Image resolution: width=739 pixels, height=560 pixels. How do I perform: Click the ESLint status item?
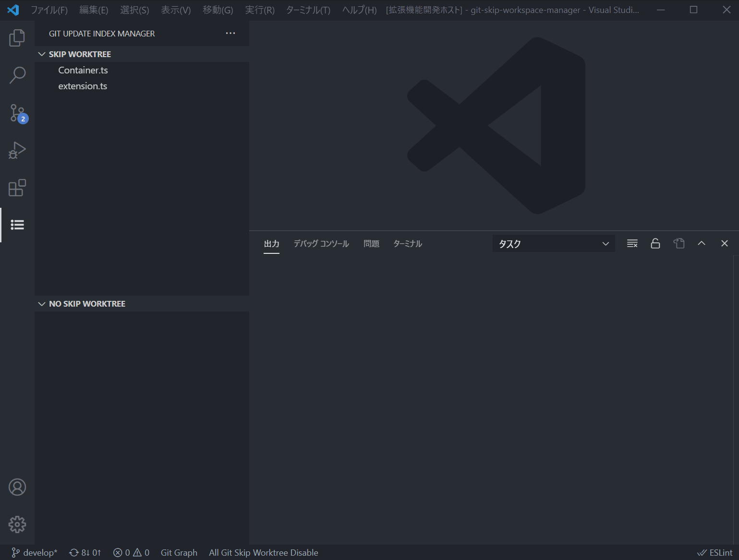pos(715,553)
